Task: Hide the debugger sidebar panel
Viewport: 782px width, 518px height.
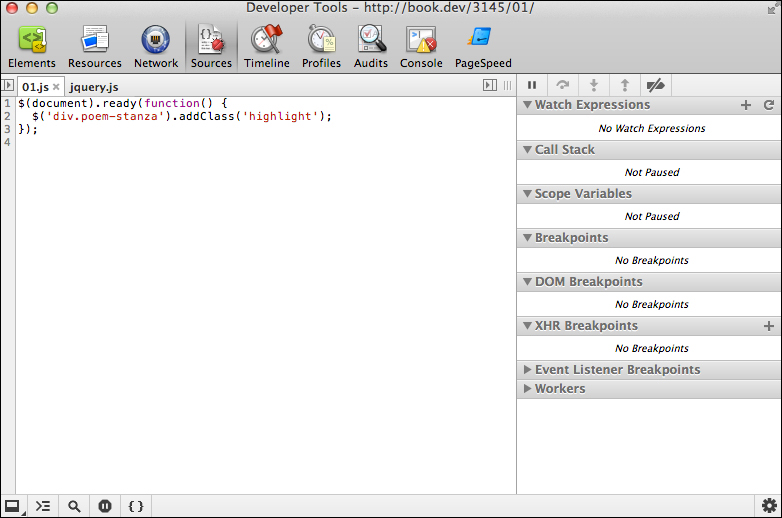Action: pyautogui.click(x=490, y=86)
